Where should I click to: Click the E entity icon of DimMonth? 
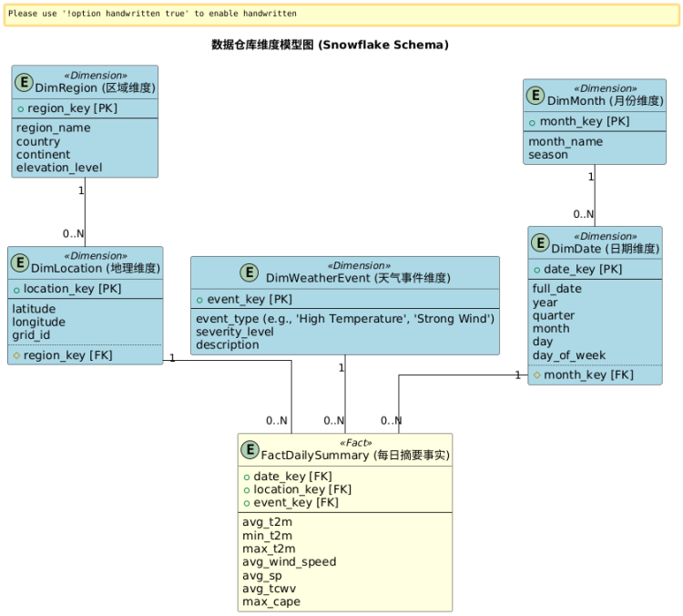(x=536, y=97)
